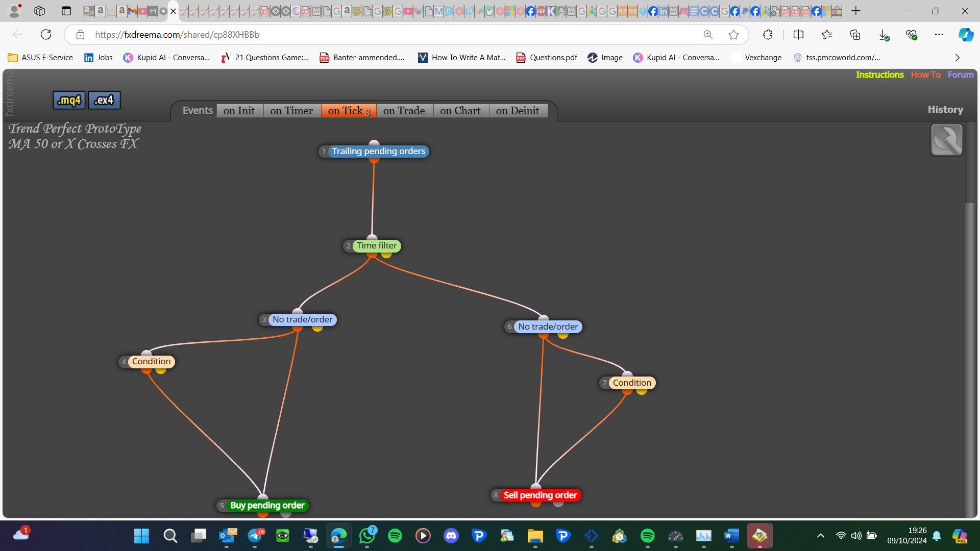Refresh the fxdreema page
980x551 pixels.
coord(46,35)
